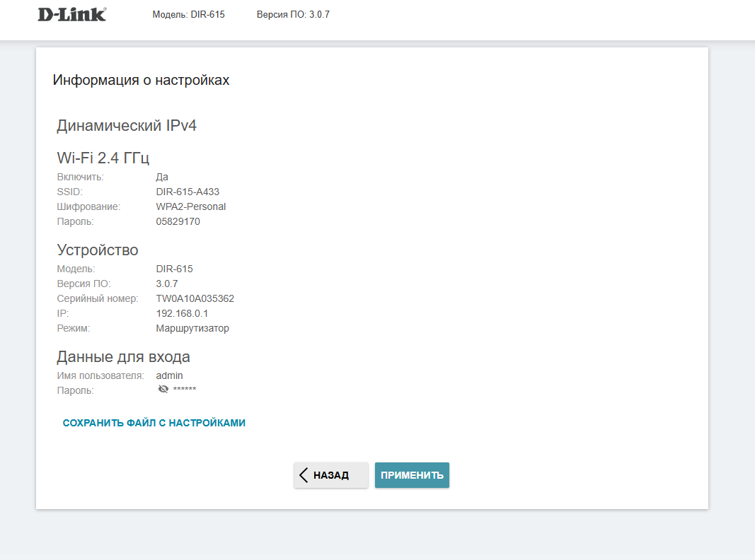
Task: Click the Серийный номер label
Action: [x=98, y=299]
